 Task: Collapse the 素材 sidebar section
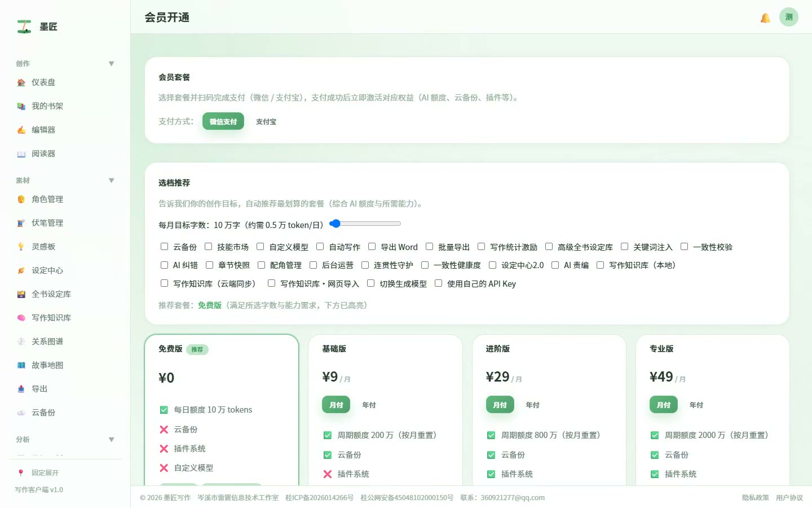coord(111,181)
